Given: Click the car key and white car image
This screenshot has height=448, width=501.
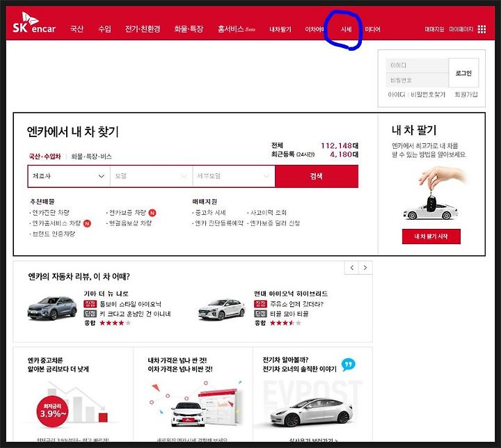Looking at the screenshot, I should pos(435,194).
